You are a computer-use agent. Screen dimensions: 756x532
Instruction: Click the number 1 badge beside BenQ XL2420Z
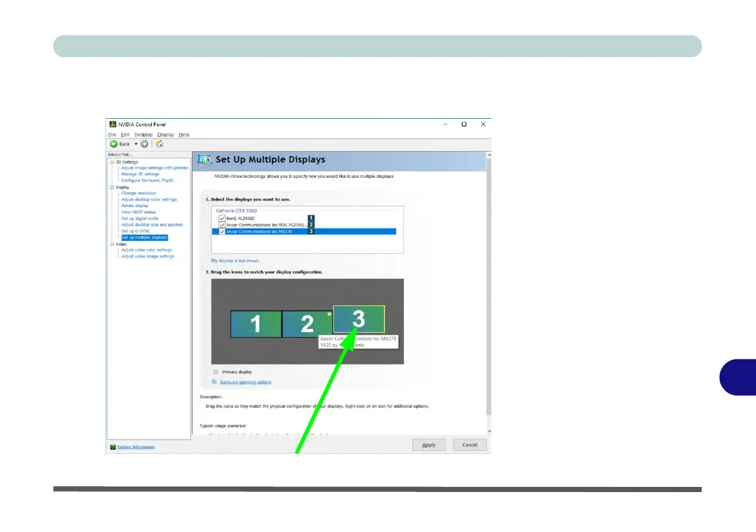pos(311,218)
